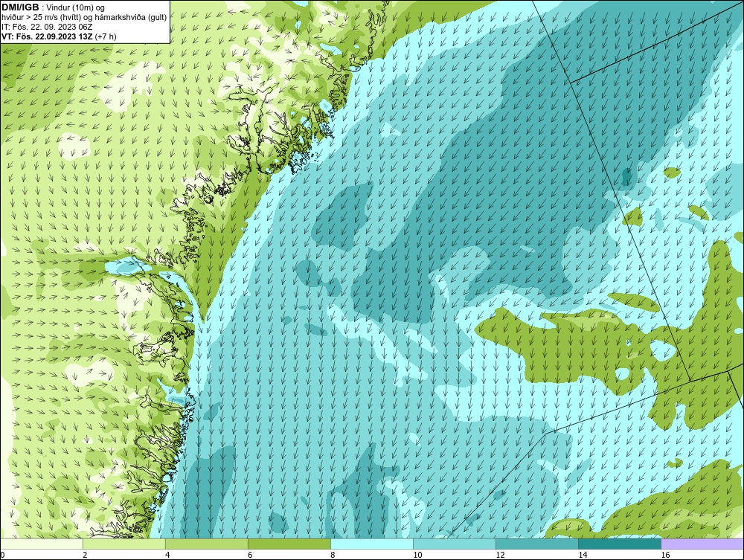
Task: Click the '(+7 h)' forecast offset text
Action: coord(106,36)
